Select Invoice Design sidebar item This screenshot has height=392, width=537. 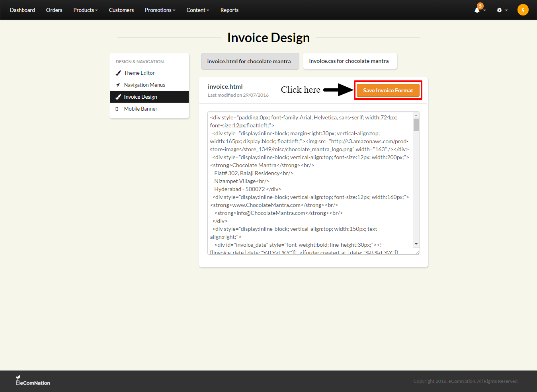pos(149,97)
